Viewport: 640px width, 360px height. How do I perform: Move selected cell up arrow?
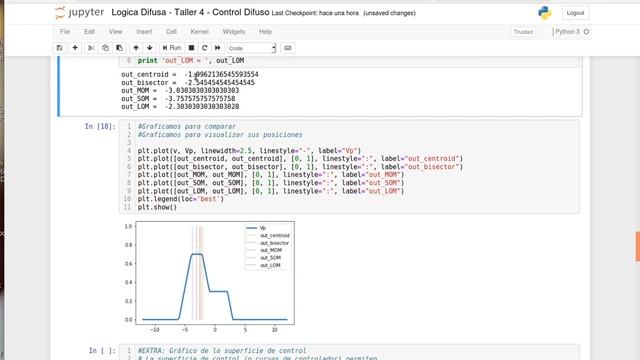coord(136,48)
